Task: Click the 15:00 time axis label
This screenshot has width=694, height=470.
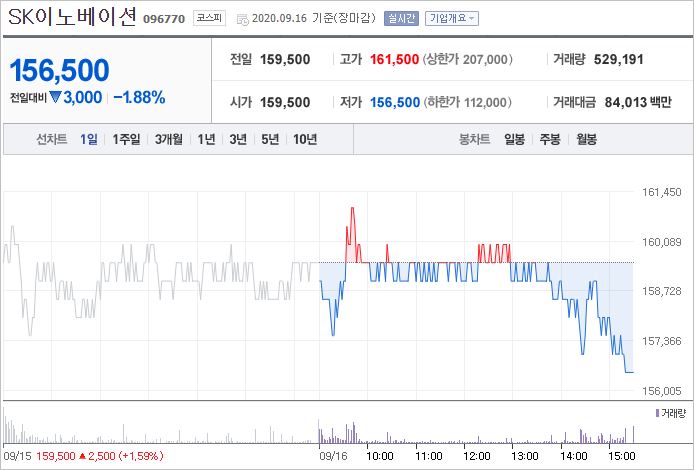Action: click(622, 456)
